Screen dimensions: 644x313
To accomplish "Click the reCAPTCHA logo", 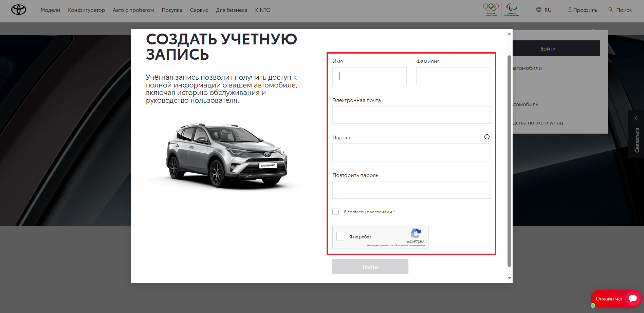I will (x=416, y=234).
